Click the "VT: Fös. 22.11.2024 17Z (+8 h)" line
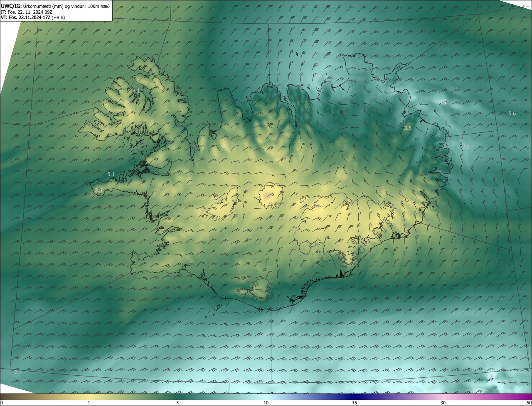Viewport: 532px width, 406px height. point(33,17)
